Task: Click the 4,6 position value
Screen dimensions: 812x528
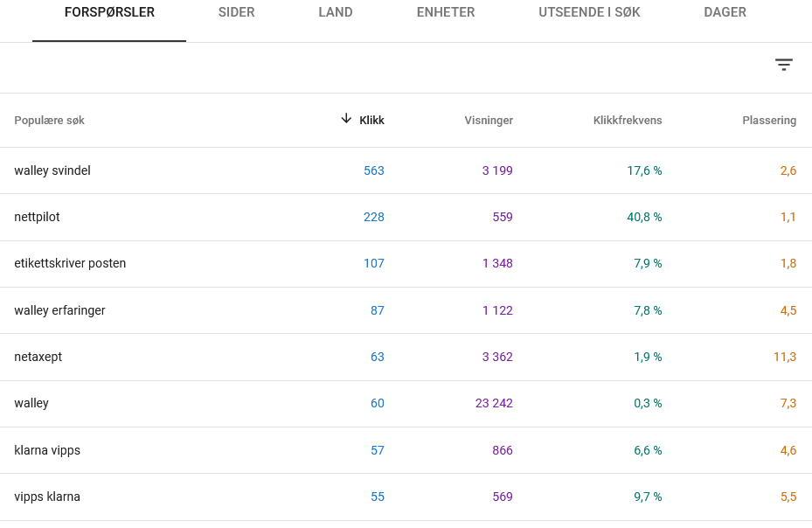Action: 788,450
